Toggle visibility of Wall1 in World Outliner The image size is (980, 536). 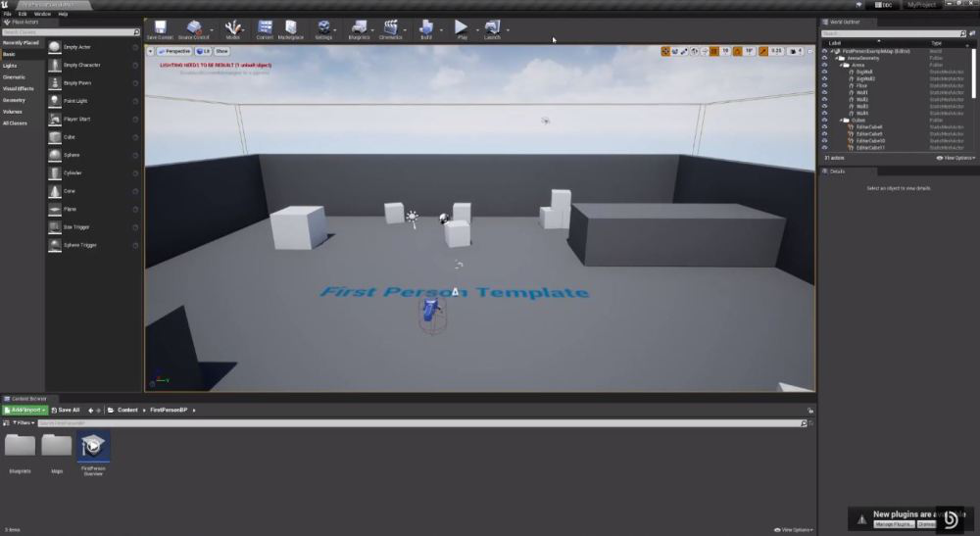click(824, 92)
